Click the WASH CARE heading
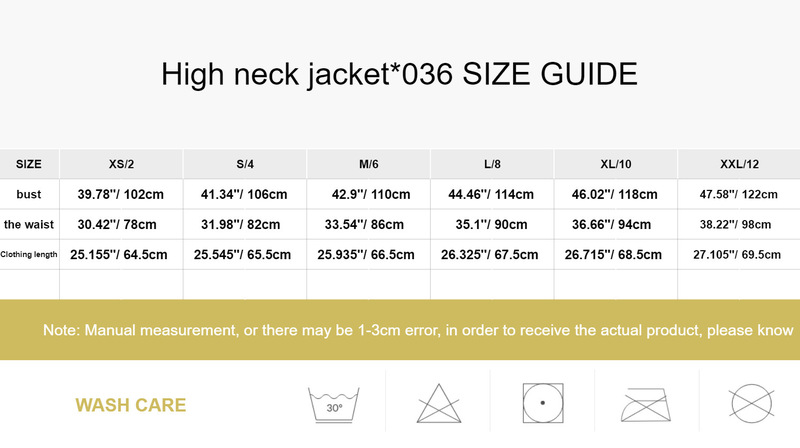 131,405
